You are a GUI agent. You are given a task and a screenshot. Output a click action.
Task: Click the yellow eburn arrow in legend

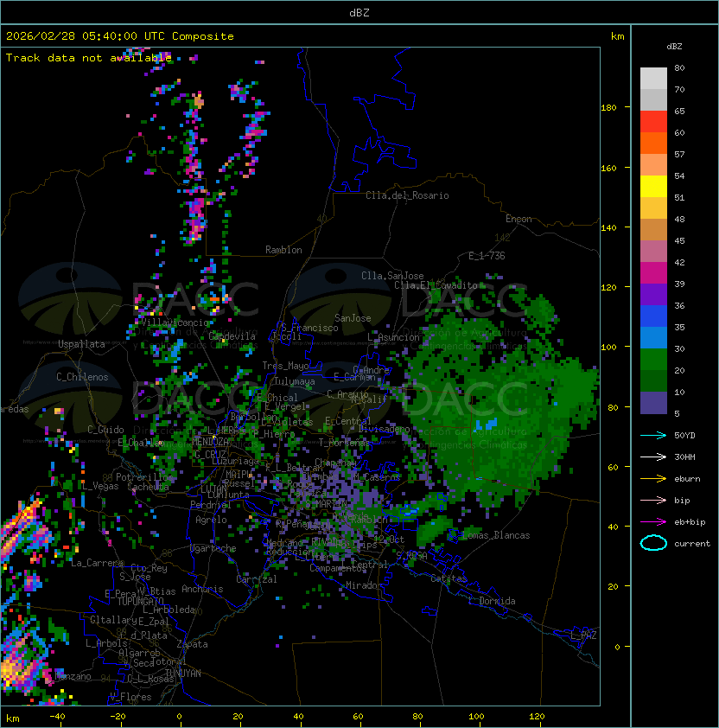point(653,479)
